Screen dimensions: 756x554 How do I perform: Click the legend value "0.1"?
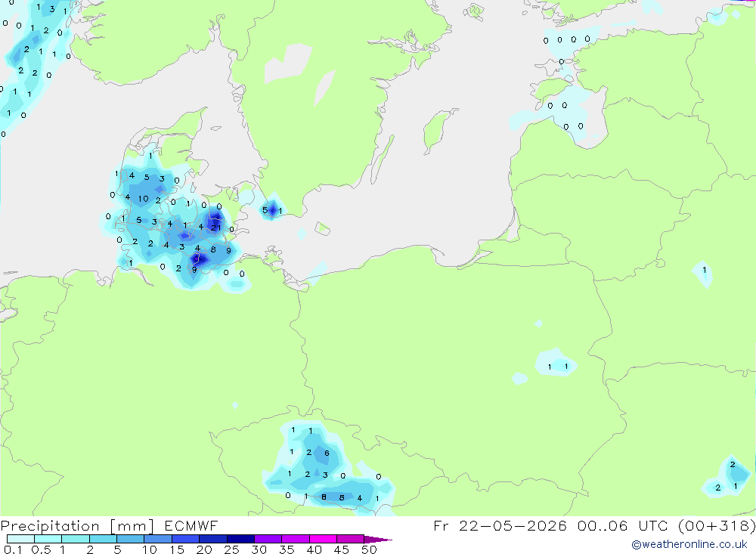point(13,549)
